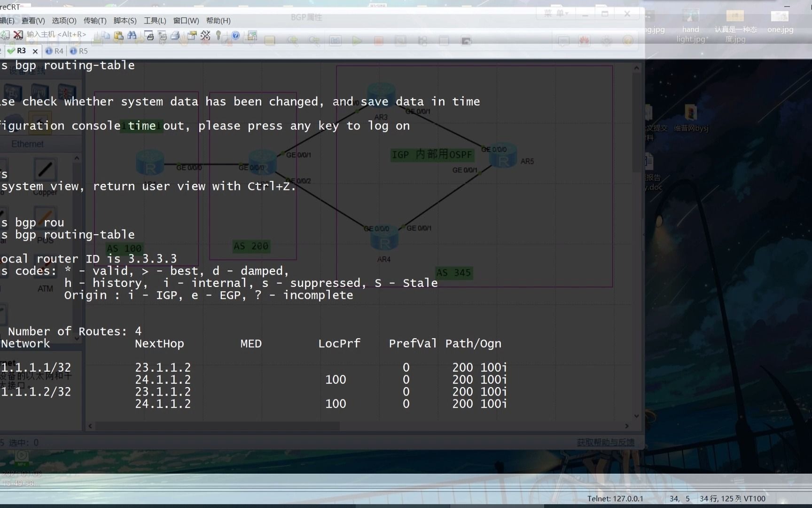Click the settings gear icon in eNSP toolbar

click(x=607, y=41)
